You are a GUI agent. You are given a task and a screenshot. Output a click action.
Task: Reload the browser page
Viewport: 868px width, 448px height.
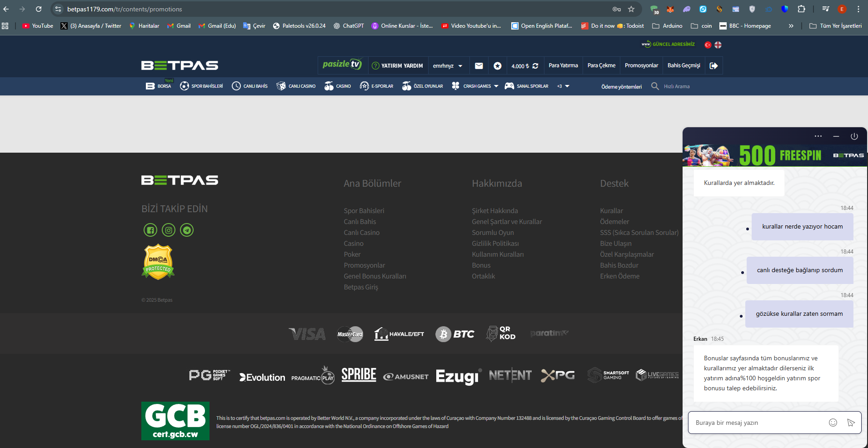click(39, 9)
